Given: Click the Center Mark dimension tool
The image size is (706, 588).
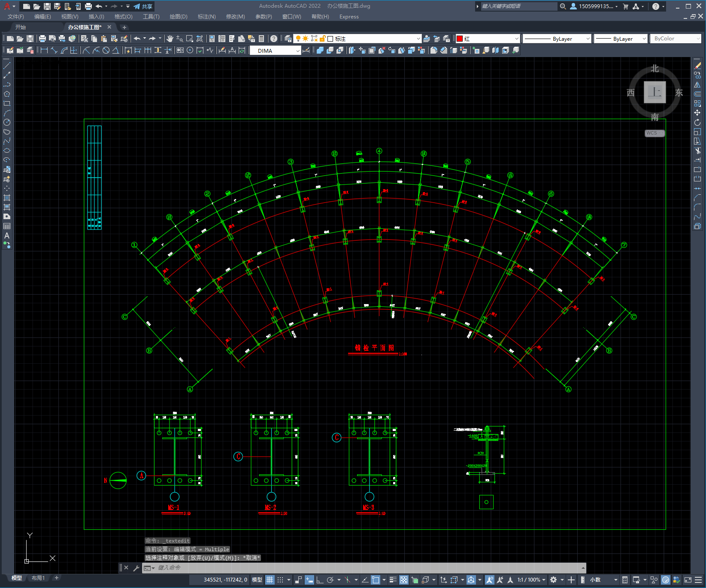Looking at the screenshot, I should (190, 50).
